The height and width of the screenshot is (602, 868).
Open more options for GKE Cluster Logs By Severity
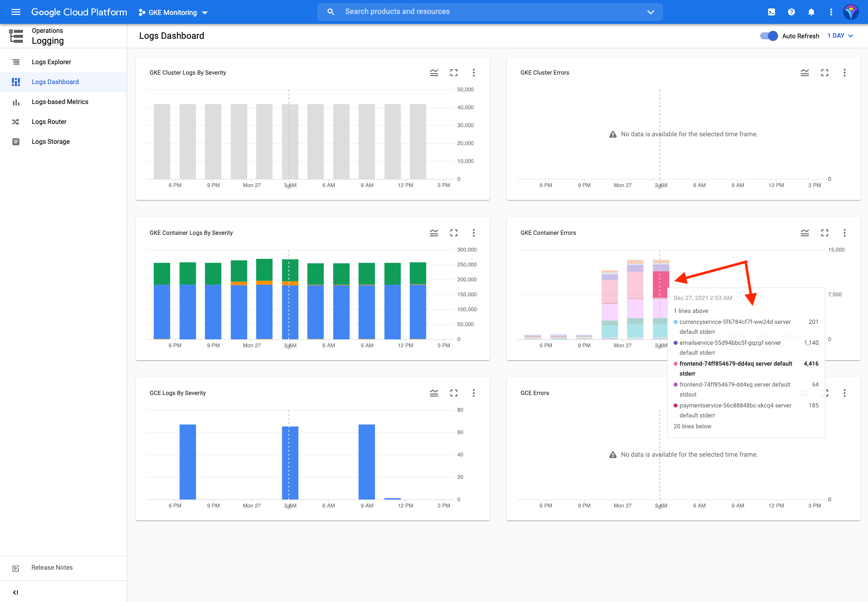tap(474, 73)
